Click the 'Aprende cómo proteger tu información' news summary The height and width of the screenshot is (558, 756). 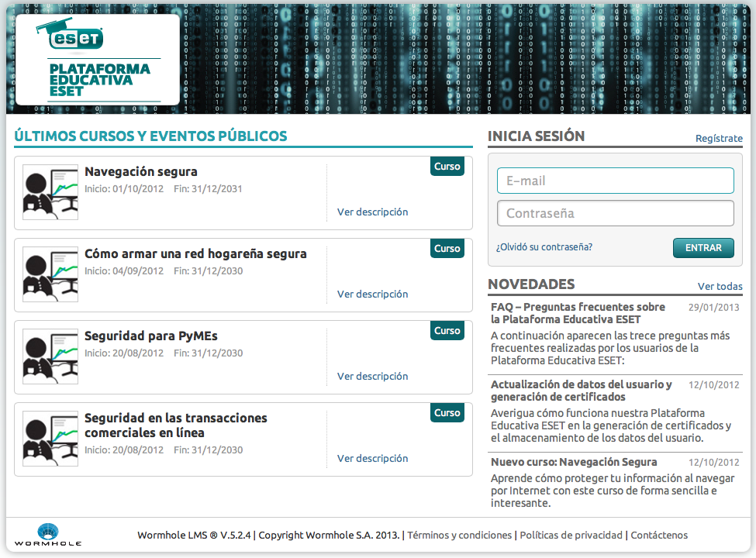tap(613, 491)
